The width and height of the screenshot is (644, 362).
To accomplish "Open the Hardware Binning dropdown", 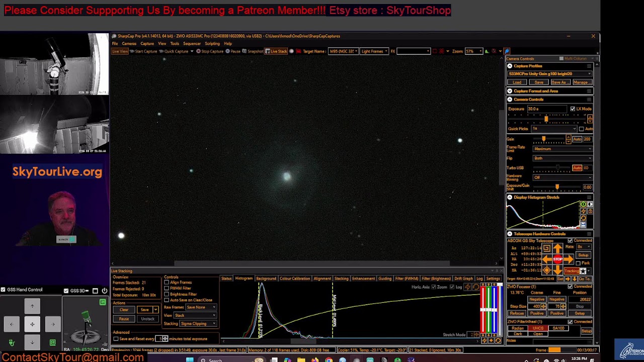I will [562, 177].
